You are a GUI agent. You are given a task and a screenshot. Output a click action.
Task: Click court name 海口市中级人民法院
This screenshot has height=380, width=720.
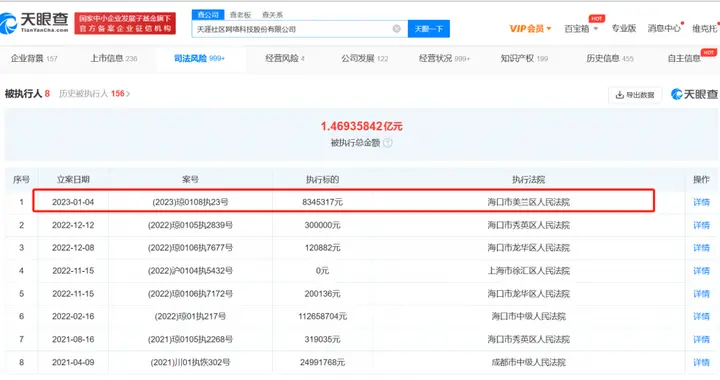coord(529,316)
